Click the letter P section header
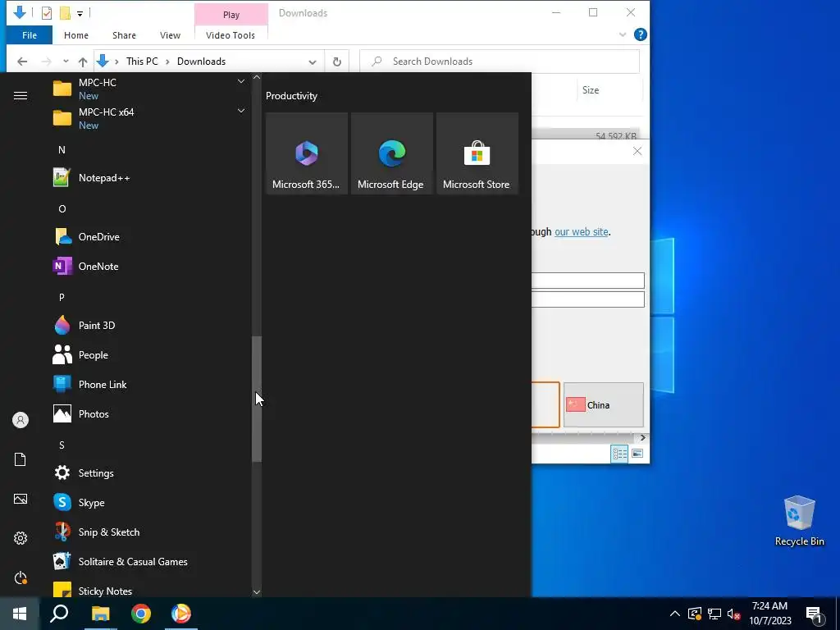 [x=62, y=297]
